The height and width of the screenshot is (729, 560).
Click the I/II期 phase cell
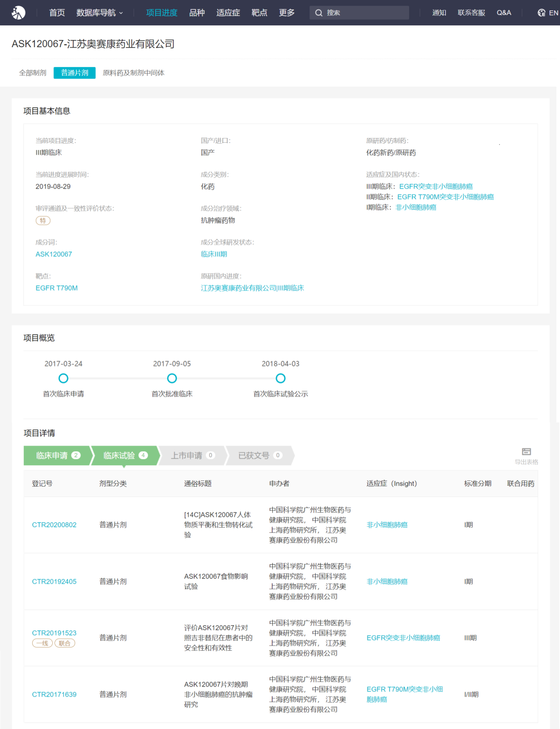point(471,695)
